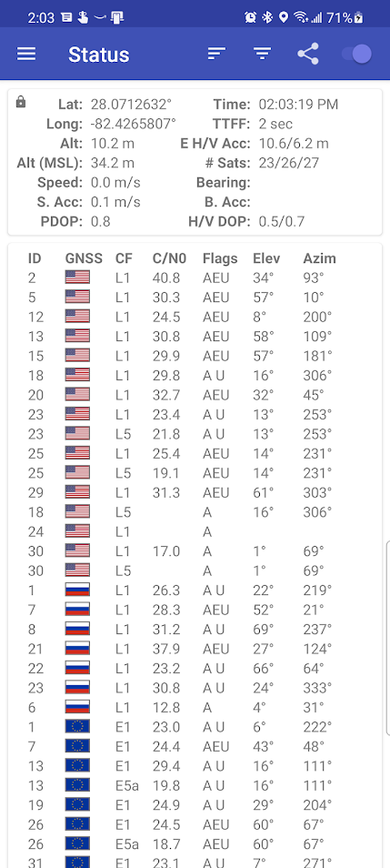The height and width of the screenshot is (868, 390).
Task: Select GLONASS satellite 8 row
Action: pos(195,629)
